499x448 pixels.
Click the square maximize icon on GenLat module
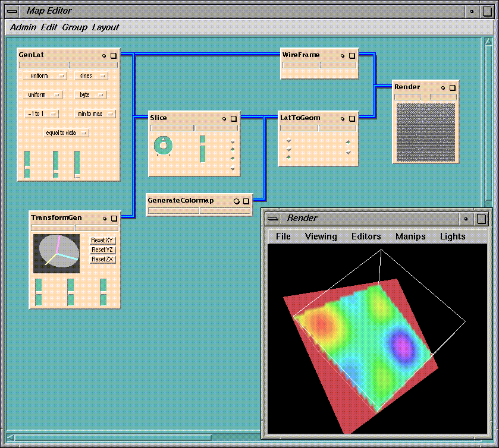tap(113, 55)
